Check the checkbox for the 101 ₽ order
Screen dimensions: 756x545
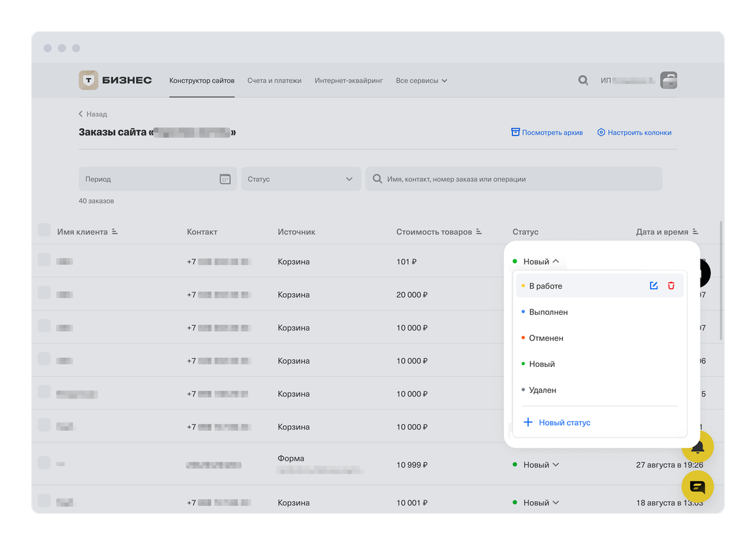tap(44, 260)
